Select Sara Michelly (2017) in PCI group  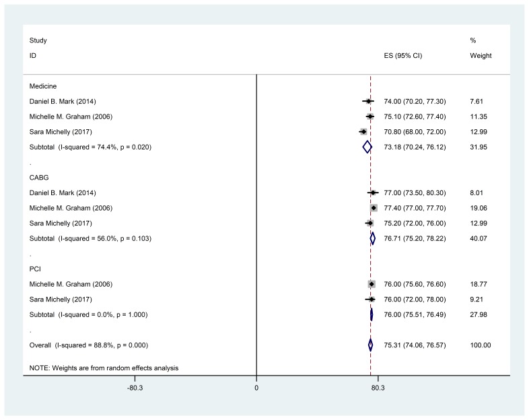(x=61, y=300)
